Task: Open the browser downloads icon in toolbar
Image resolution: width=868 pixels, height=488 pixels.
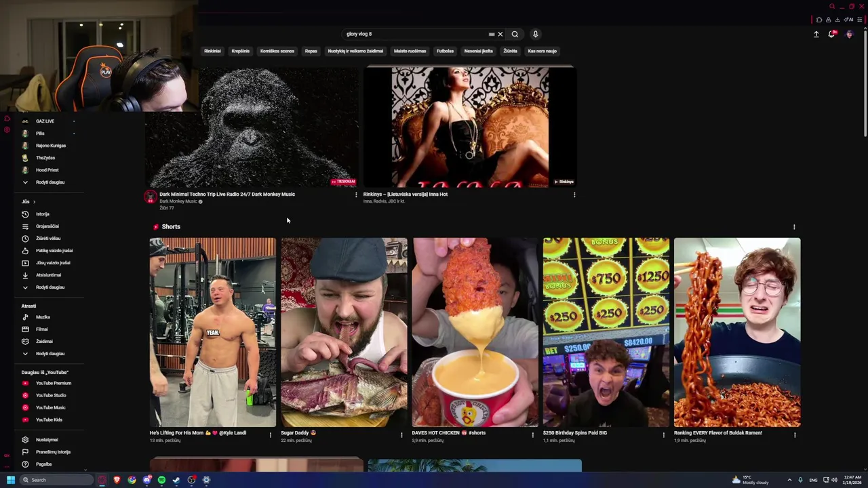Action: pyautogui.click(x=837, y=20)
